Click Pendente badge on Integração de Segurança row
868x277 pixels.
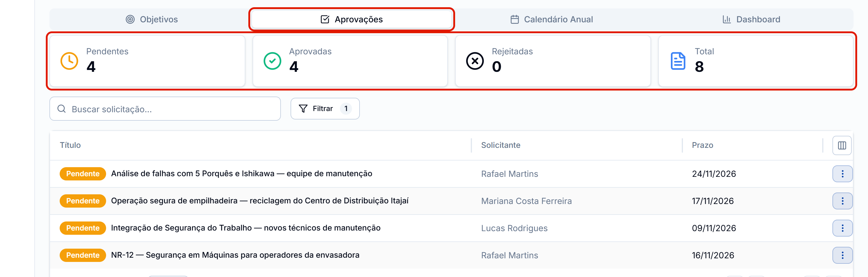pyautogui.click(x=83, y=228)
